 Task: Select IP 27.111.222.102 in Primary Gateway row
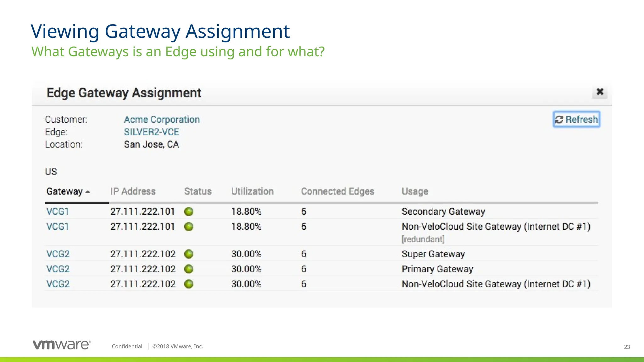(x=143, y=269)
